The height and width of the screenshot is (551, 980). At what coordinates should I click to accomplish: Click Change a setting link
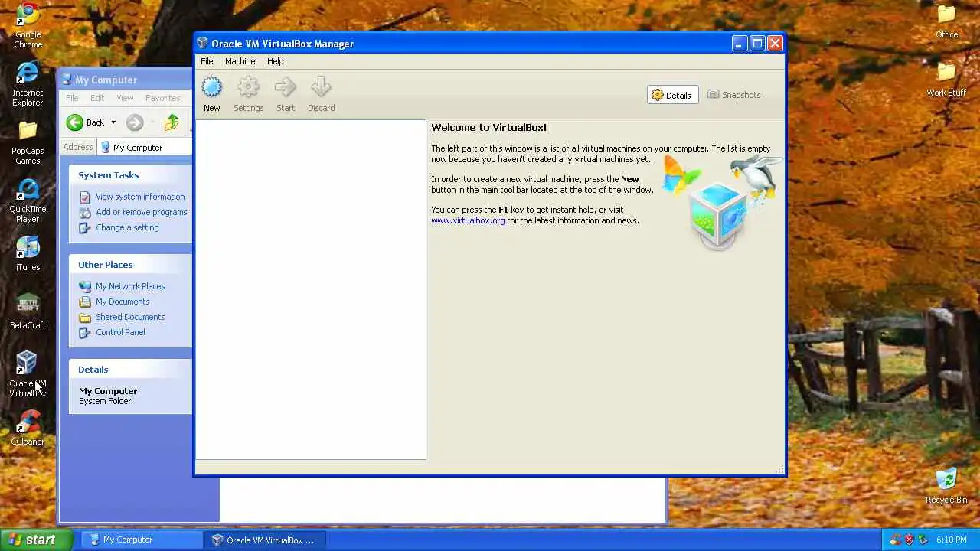pyautogui.click(x=127, y=227)
